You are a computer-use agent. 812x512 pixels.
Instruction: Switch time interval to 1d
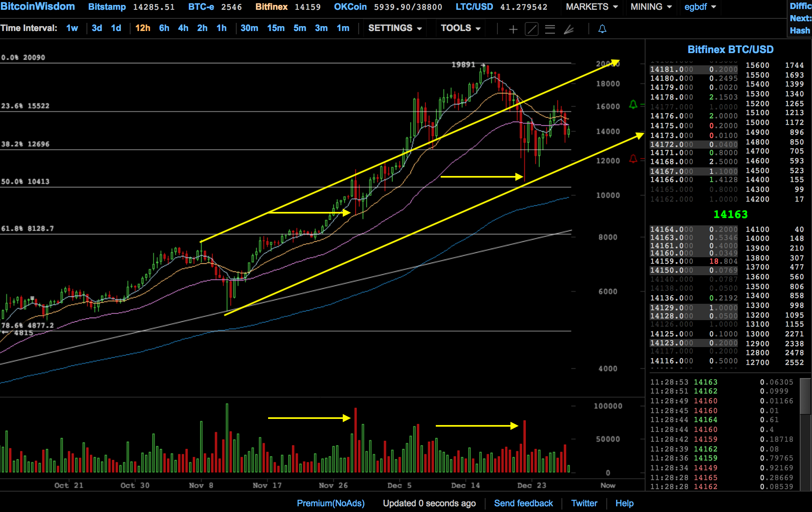pyautogui.click(x=116, y=28)
